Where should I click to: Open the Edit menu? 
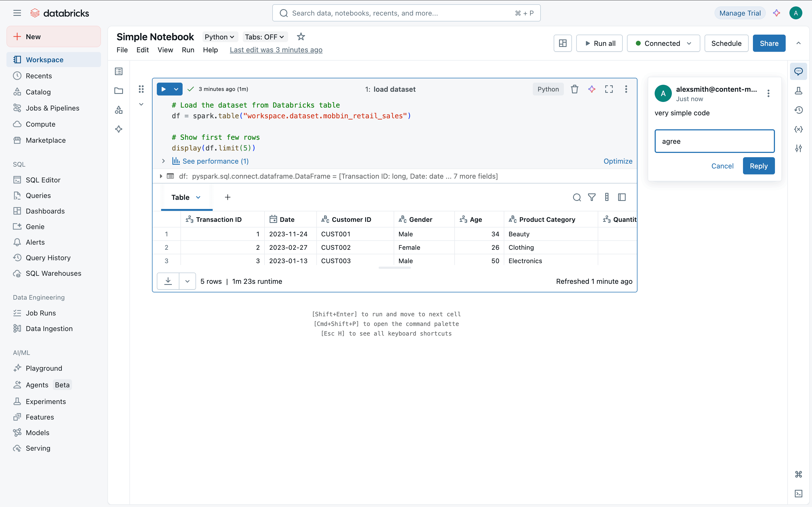click(x=142, y=50)
